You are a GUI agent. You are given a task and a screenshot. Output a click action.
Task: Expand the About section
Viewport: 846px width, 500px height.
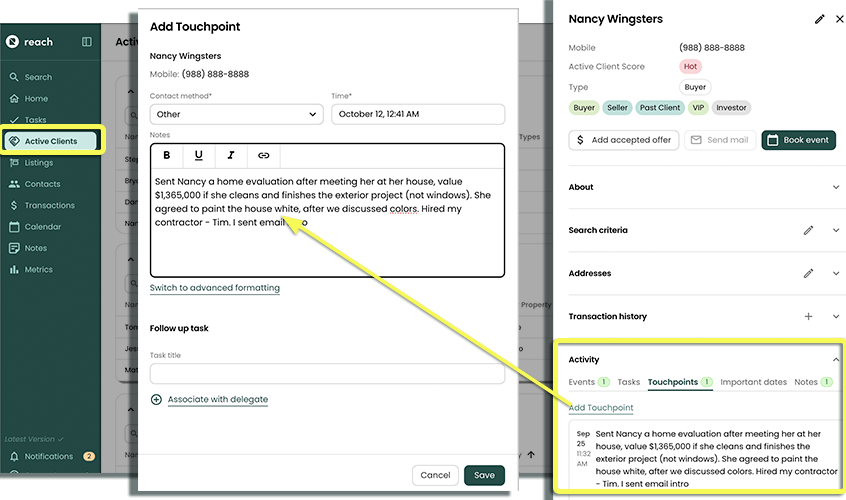tap(836, 187)
